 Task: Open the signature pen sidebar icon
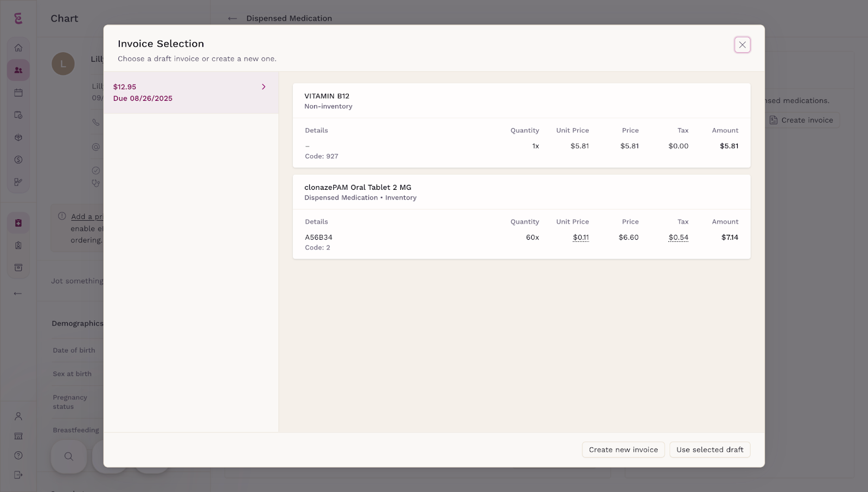pyautogui.click(x=18, y=182)
